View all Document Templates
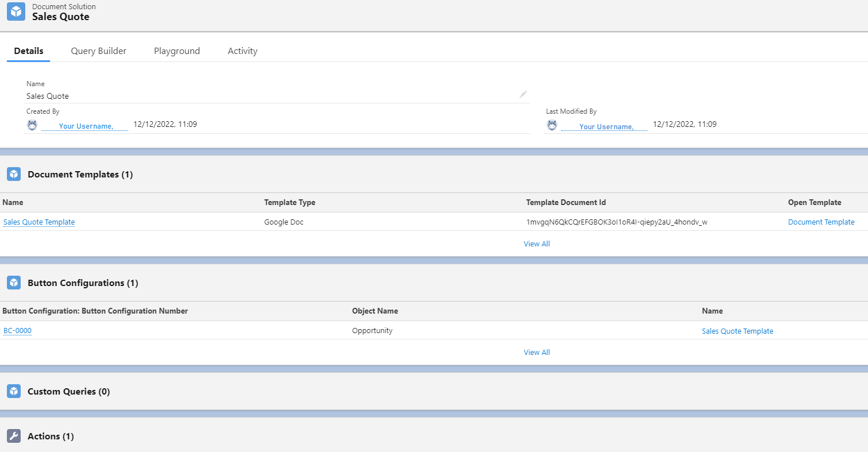Viewport: 868px width, 452px height. (537, 244)
